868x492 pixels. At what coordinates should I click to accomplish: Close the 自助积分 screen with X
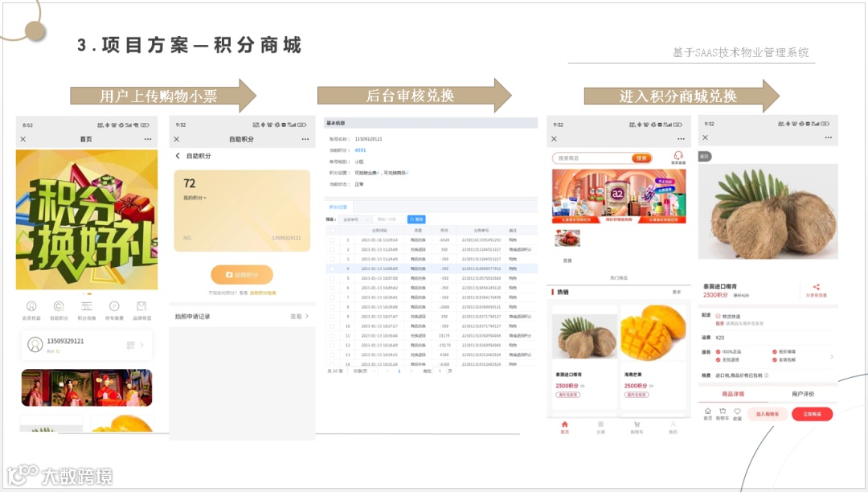[177, 139]
